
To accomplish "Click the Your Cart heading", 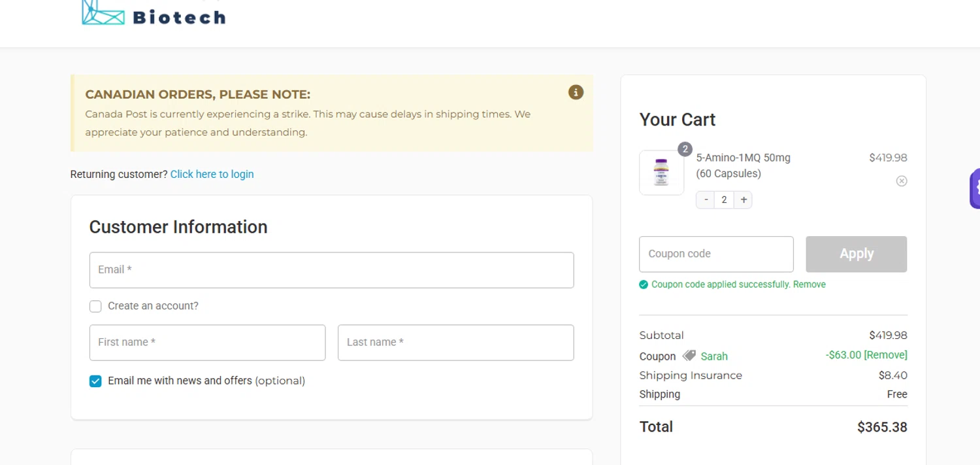I will 678,120.
